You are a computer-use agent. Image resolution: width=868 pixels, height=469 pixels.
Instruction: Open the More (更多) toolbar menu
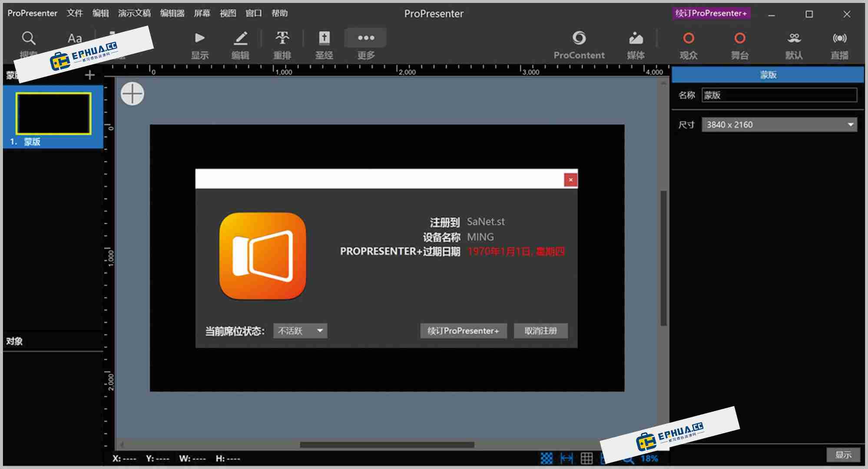click(366, 45)
